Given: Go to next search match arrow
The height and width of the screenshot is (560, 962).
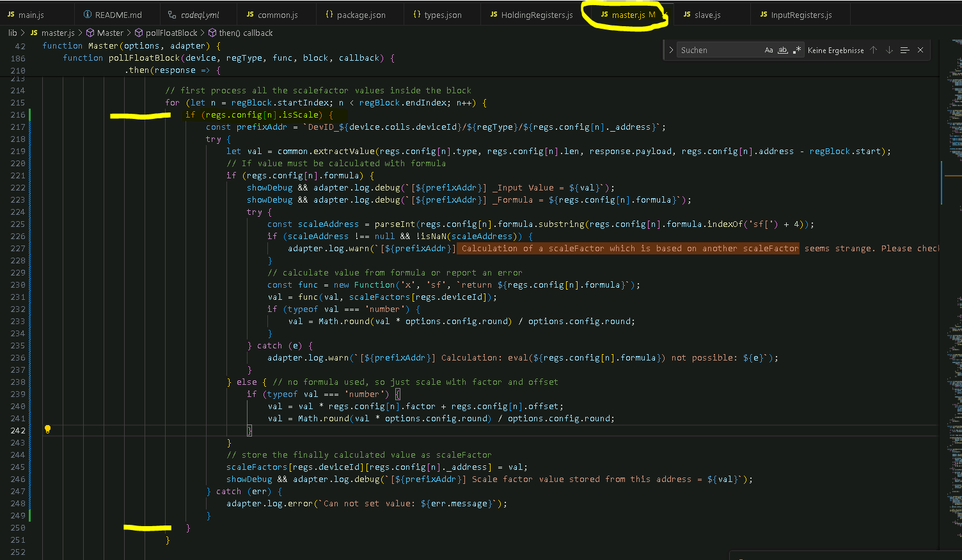Looking at the screenshot, I should [889, 50].
